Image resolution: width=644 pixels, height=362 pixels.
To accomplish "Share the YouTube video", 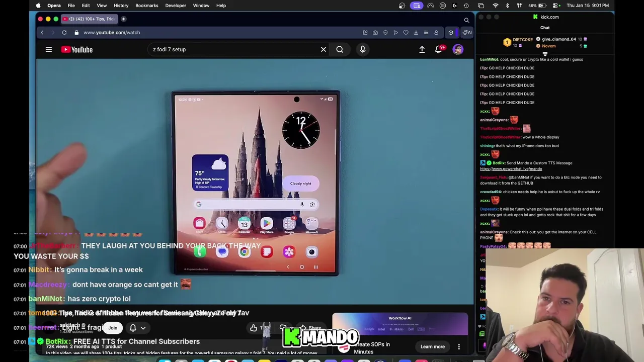I will coord(311,328).
